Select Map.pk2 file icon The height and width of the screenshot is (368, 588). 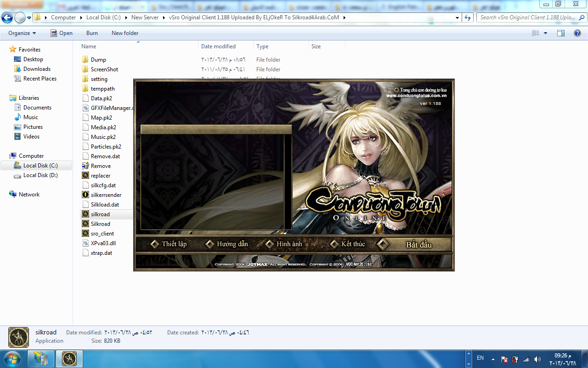pyautogui.click(x=85, y=118)
